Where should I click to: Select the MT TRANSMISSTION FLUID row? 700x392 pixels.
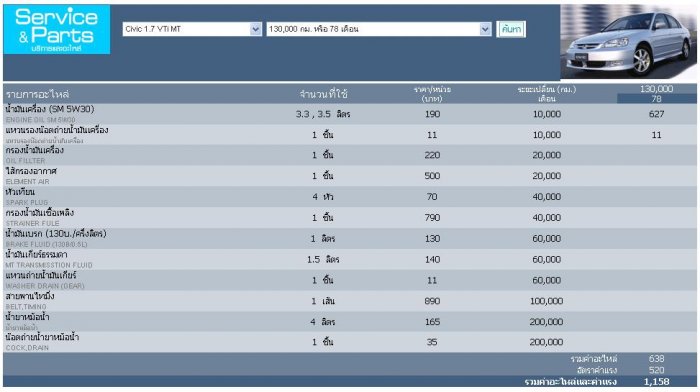[350, 259]
